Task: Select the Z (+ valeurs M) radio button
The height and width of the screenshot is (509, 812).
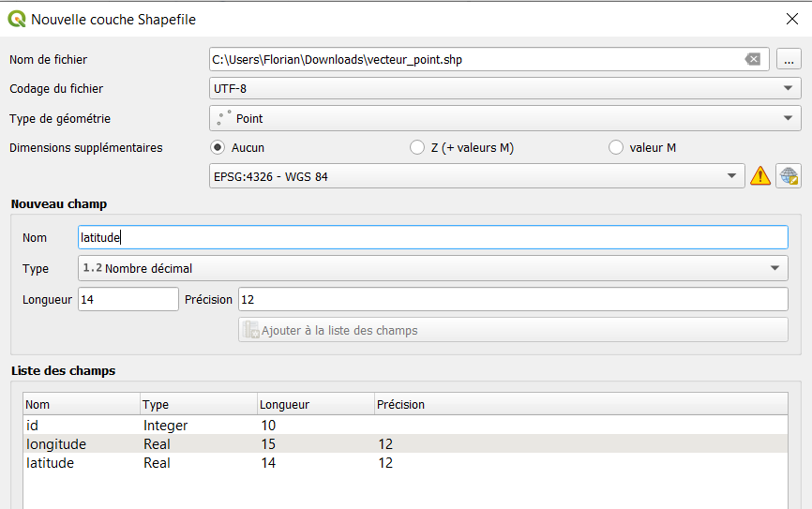Action: (417, 147)
